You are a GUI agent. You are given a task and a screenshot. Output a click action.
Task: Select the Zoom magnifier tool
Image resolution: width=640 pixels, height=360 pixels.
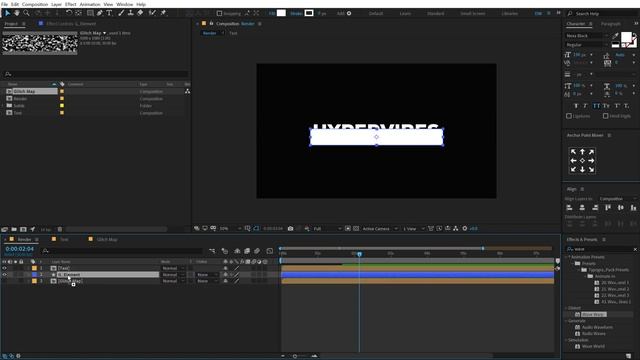(x=27, y=13)
